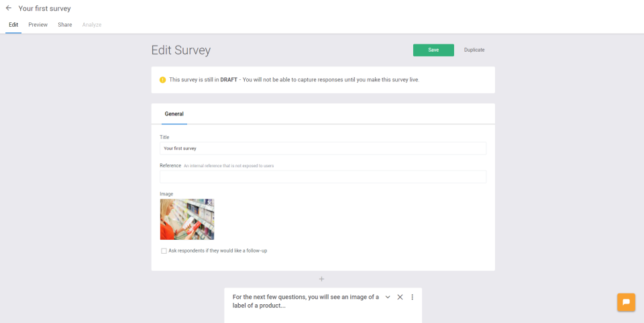Open the orange chat widget
Viewport: 644px width, 323px height.
click(x=626, y=302)
